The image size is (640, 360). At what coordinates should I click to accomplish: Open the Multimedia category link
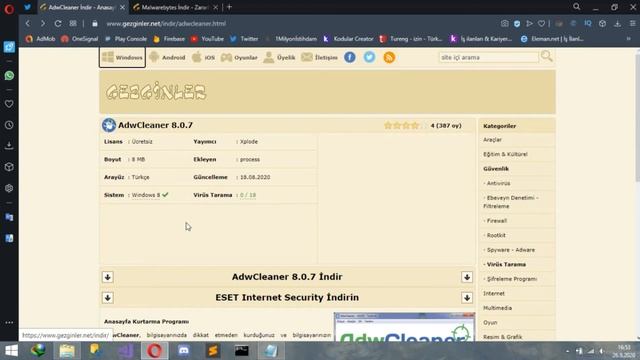coord(498,308)
